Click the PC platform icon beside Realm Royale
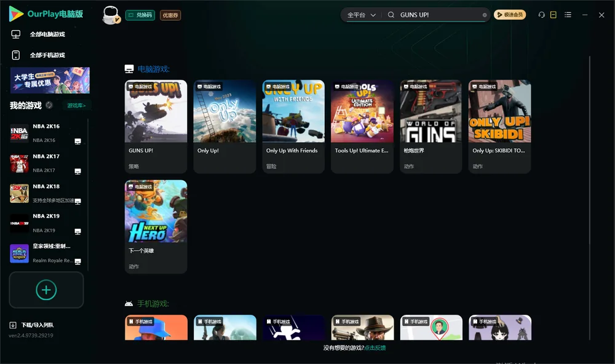Screen dimensions: 615x364 [x=77, y=261]
